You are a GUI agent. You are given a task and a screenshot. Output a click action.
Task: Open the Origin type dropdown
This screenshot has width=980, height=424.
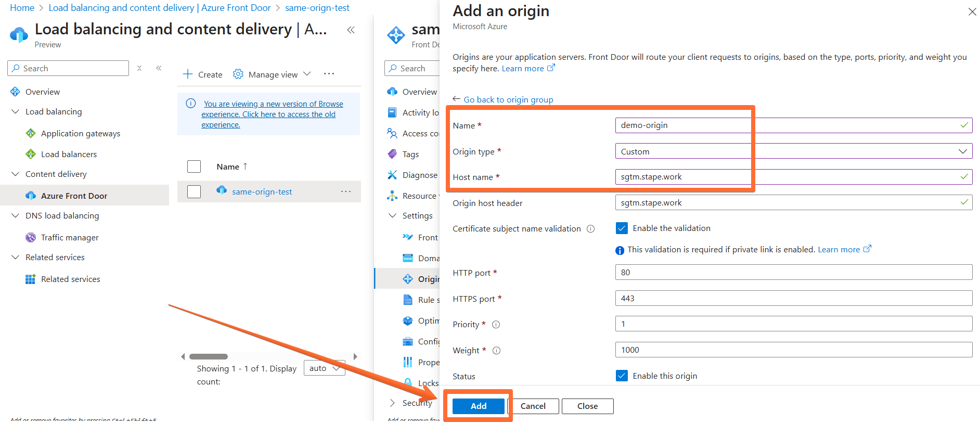(793, 151)
